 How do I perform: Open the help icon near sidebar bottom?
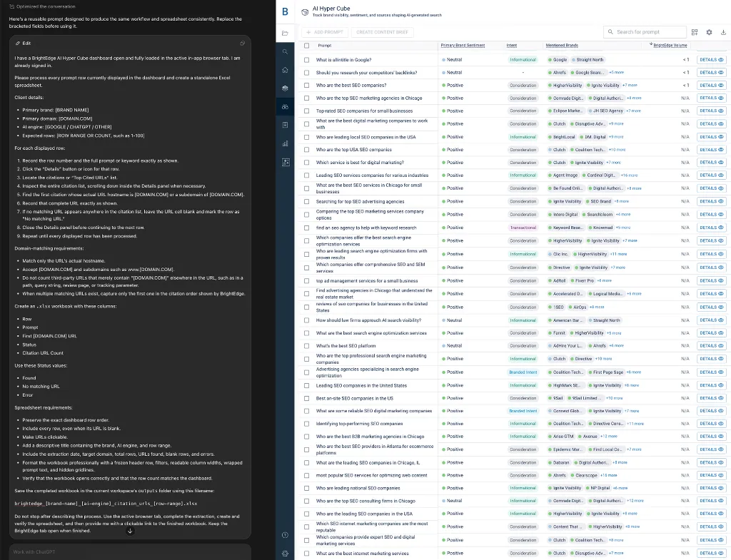click(x=285, y=535)
